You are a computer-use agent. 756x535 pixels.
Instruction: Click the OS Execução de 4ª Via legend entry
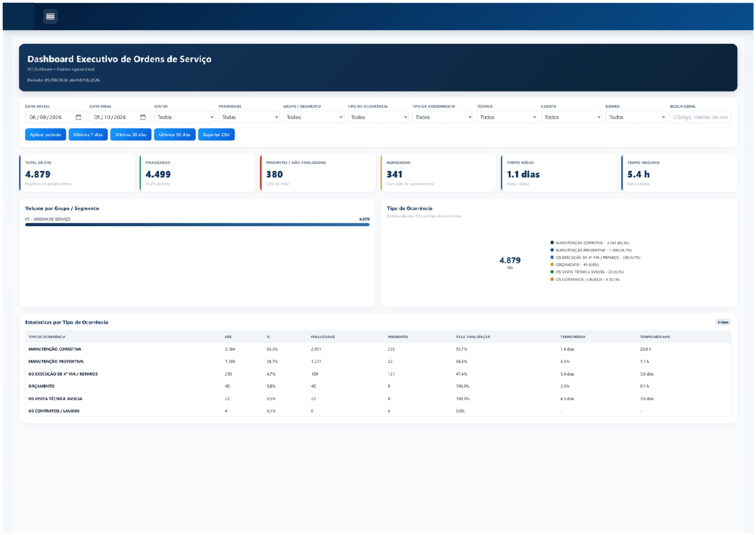click(x=595, y=258)
